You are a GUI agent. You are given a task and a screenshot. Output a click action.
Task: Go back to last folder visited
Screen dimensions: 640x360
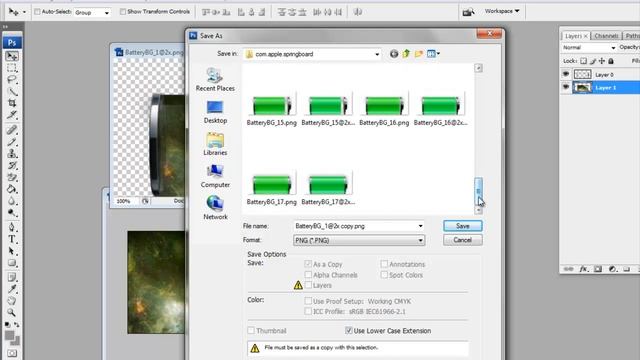tap(393, 54)
